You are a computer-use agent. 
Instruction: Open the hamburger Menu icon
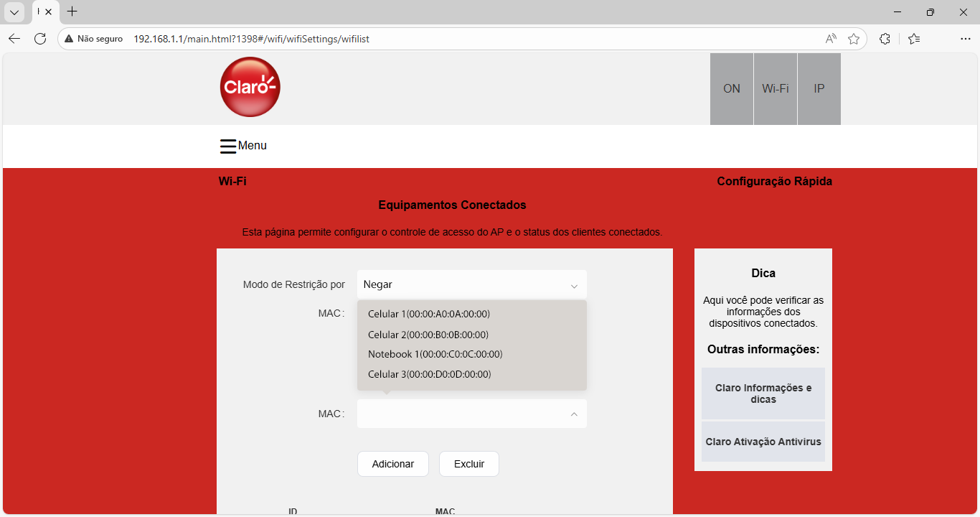(x=228, y=146)
